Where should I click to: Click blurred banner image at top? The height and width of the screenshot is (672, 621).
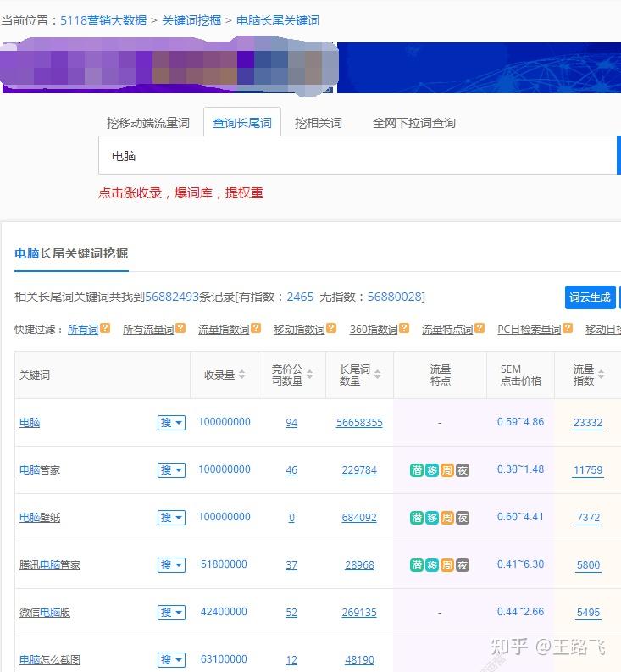pyautogui.click(x=169, y=66)
